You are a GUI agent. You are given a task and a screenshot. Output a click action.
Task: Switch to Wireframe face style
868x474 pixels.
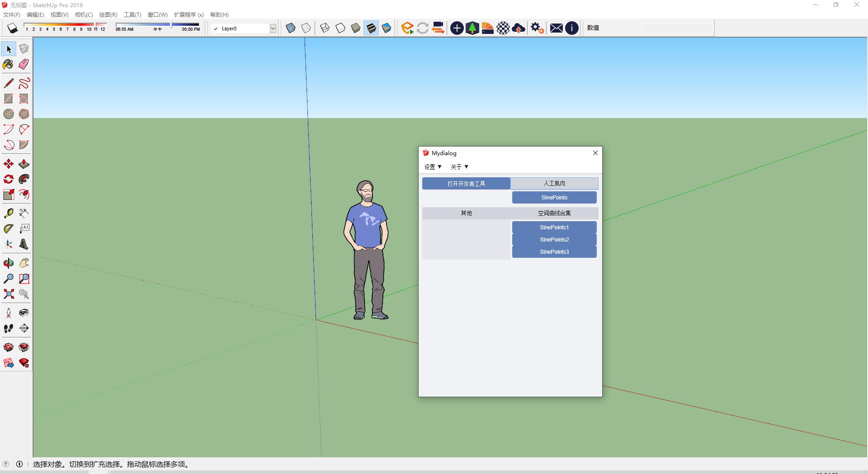coord(325,28)
